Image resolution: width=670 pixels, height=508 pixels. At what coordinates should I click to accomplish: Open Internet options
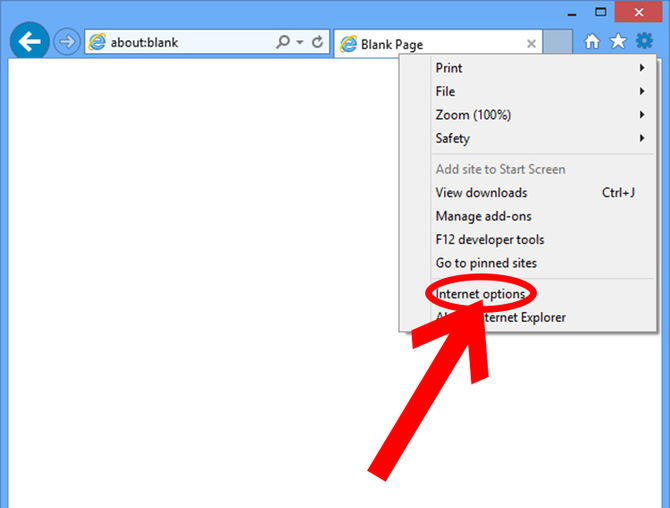[527, 294]
